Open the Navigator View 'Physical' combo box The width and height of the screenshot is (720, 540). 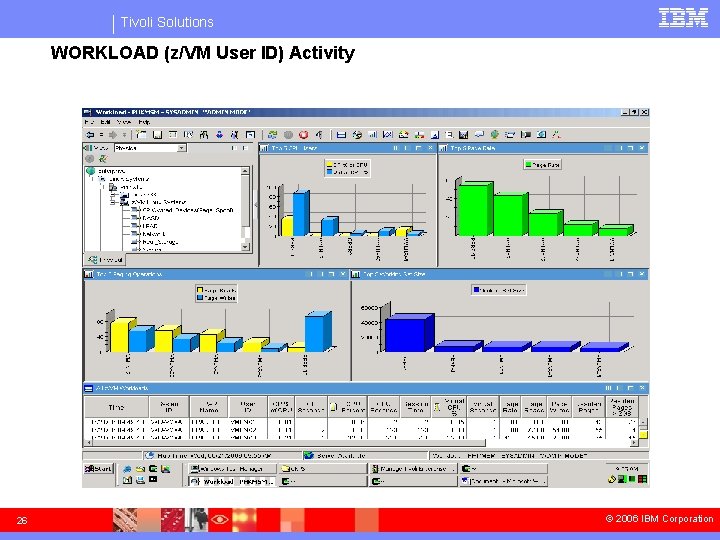(150, 148)
